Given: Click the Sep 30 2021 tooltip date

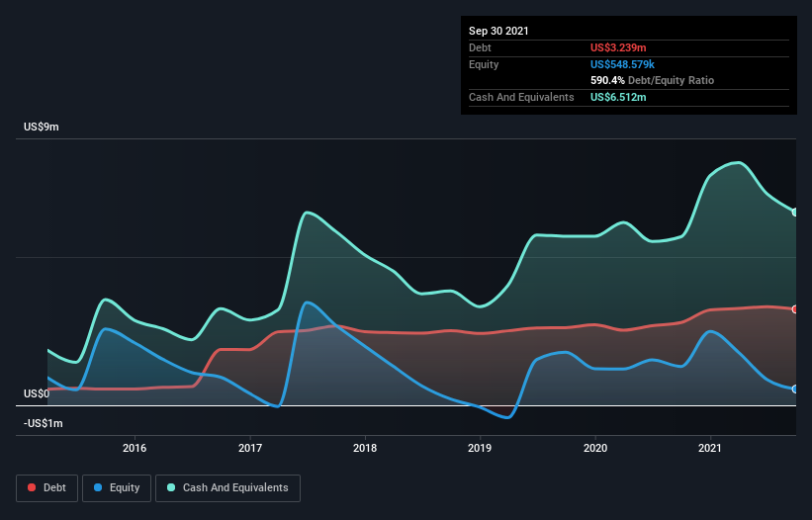Looking at the screenshot, I should click(x=498, y=31).
